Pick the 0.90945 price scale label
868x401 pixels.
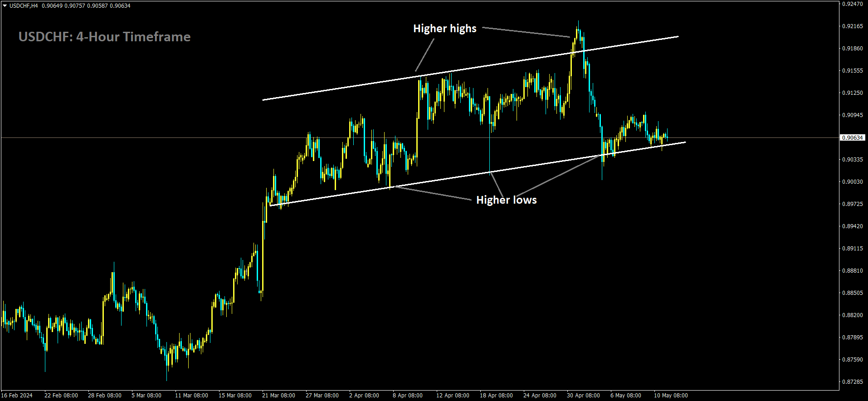pyautogui.click(x=852, y=115)
